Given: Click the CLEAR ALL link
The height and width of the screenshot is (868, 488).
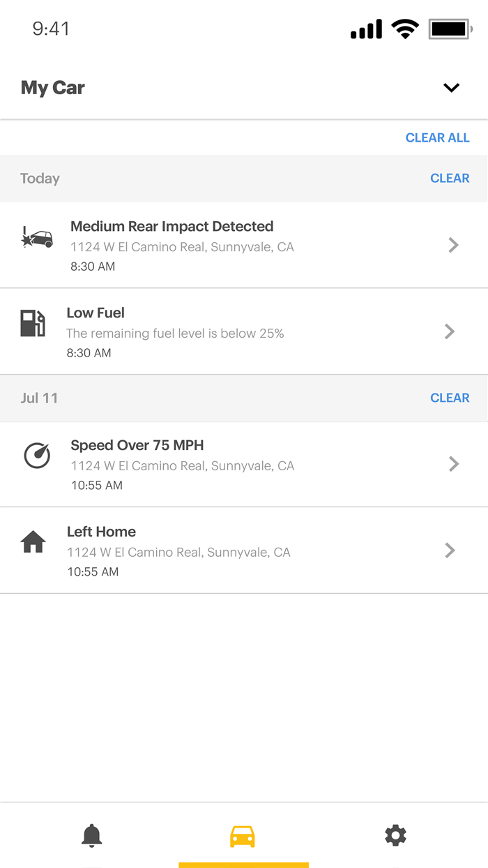Looking at the screenshot, I should click(x=437, y=137).
